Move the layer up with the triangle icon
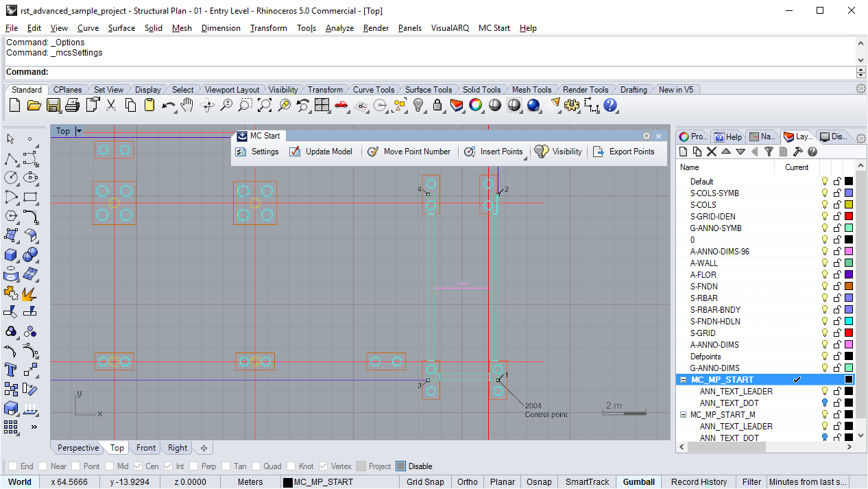 (726, 152)
